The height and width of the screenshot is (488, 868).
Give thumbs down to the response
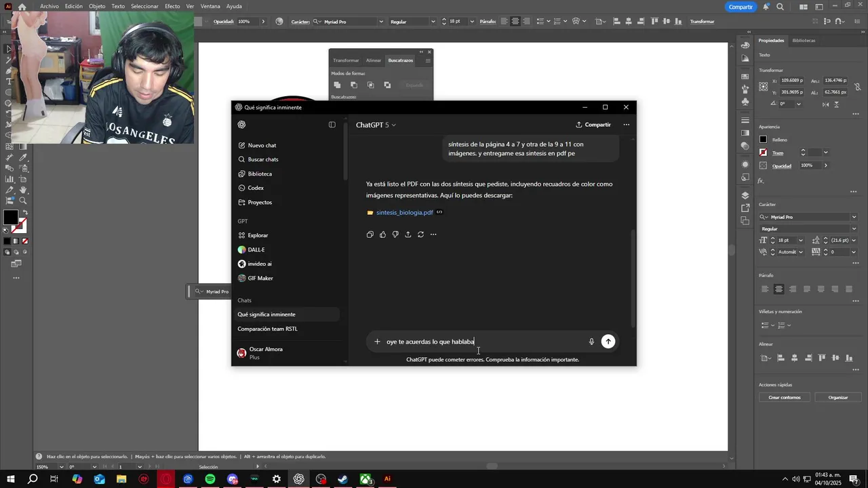click(395, 235)
